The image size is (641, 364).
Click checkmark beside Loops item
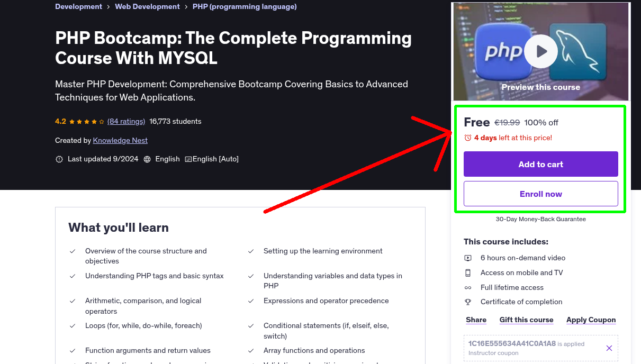pos(73,326)
